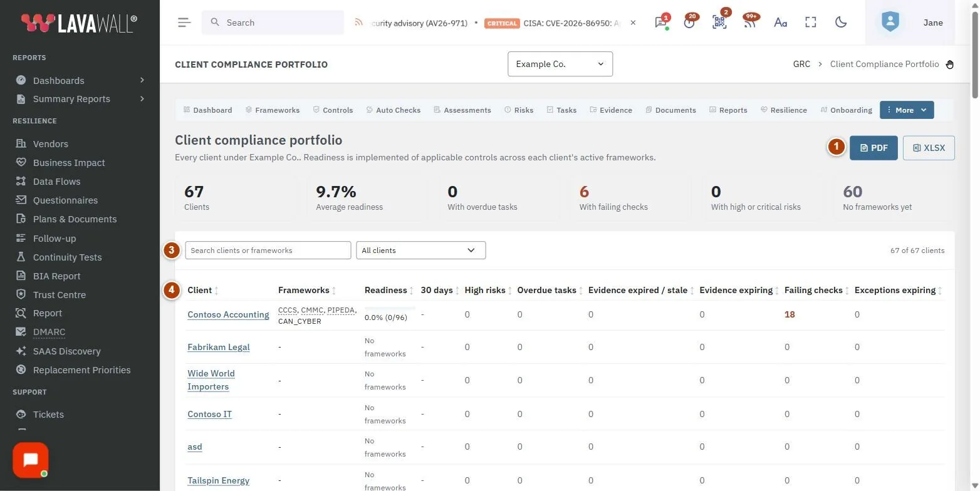Sort table by High risks column
The height and width of the screenshot is (491, 980).
[487, 290]
